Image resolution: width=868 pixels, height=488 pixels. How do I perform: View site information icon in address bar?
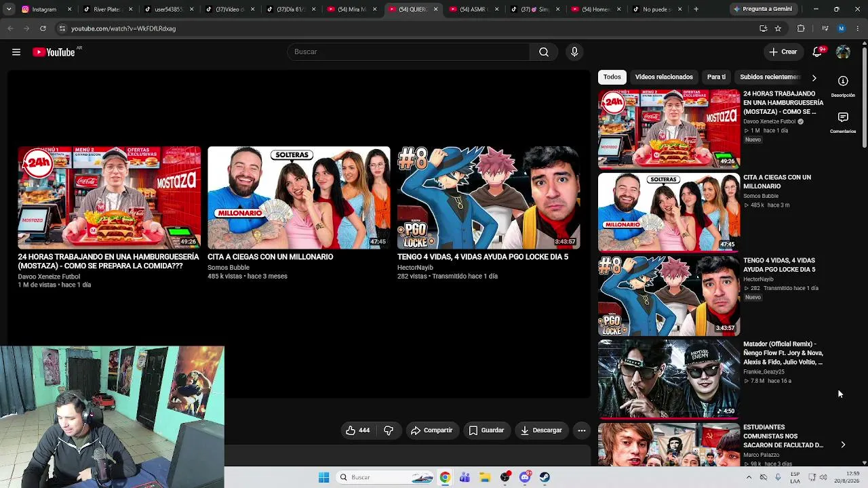point(62,28)
